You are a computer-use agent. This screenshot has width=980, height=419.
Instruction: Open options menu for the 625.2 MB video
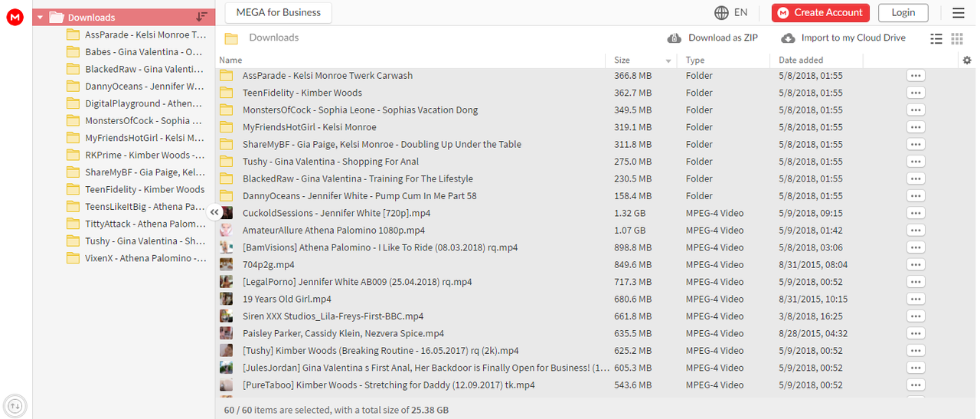pos(916,351)
